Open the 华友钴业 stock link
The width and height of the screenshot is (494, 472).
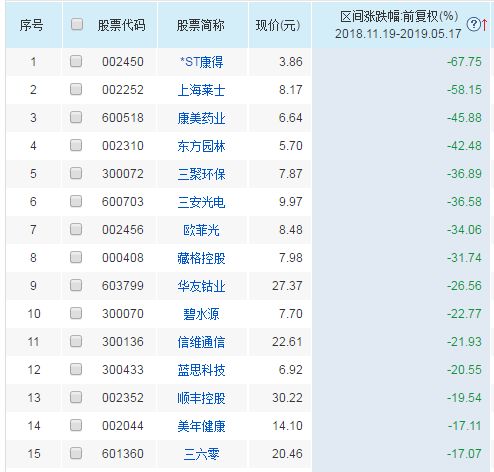tap(201, 286)
